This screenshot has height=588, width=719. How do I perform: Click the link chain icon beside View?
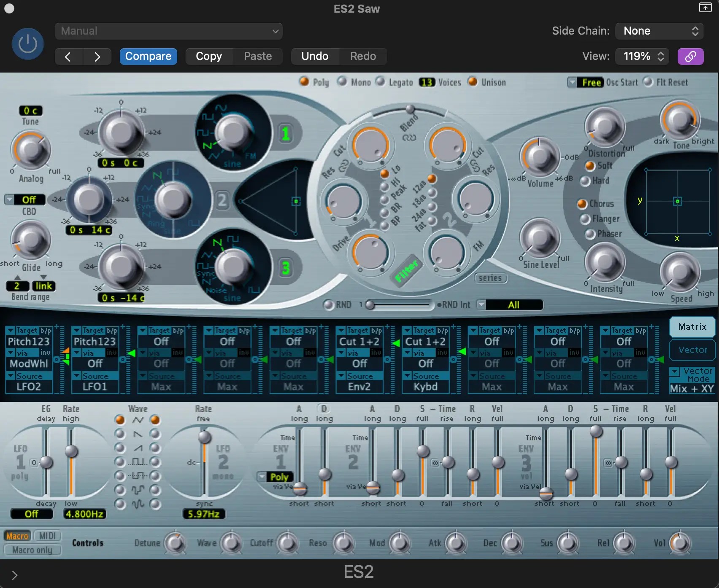[690, 56]
